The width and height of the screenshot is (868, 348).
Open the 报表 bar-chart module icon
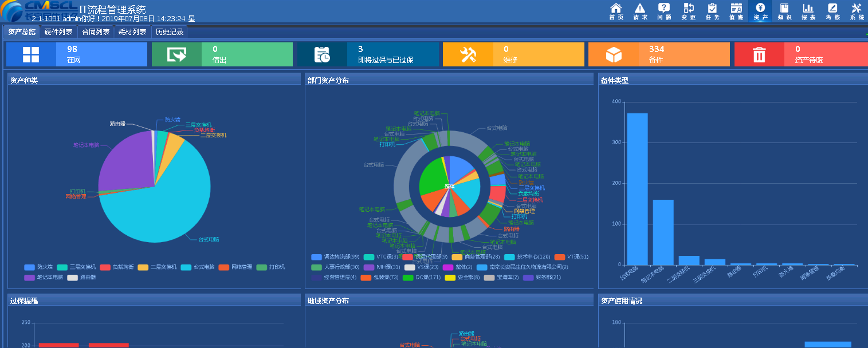coord(808,11)
